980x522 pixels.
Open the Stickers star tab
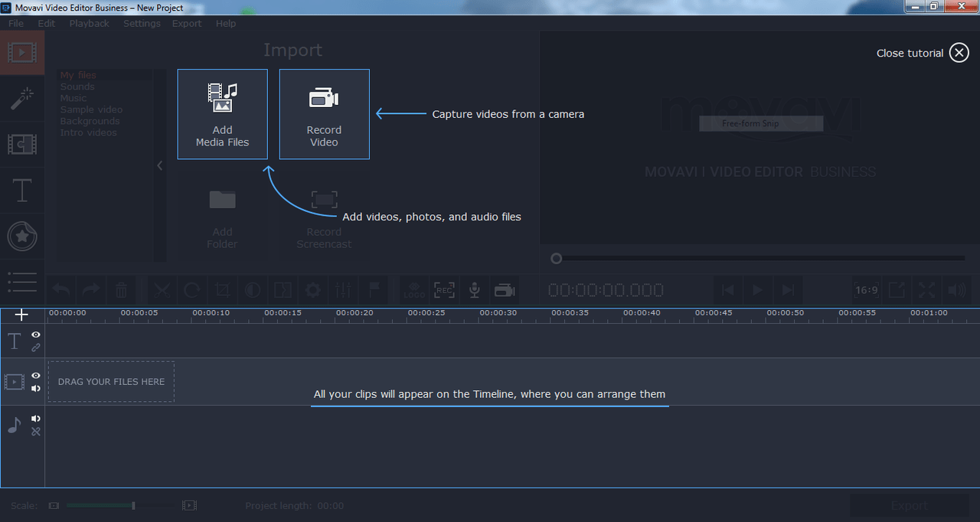click(x=22, y=237)
